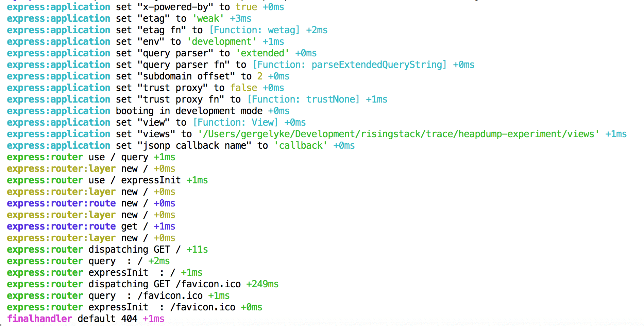Click the 'default 404' message
The width and height of the screenshot is (644, 326).
[x=107, y=319]
